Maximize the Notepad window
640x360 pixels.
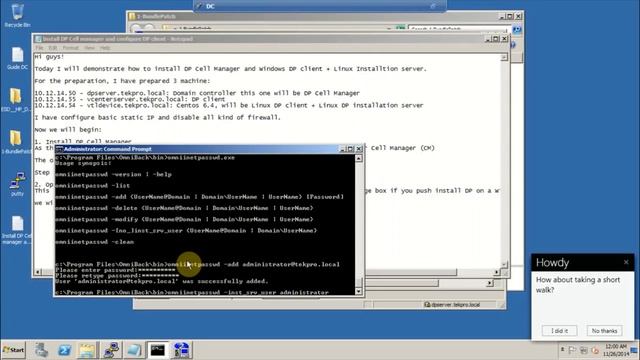point(496,39)
